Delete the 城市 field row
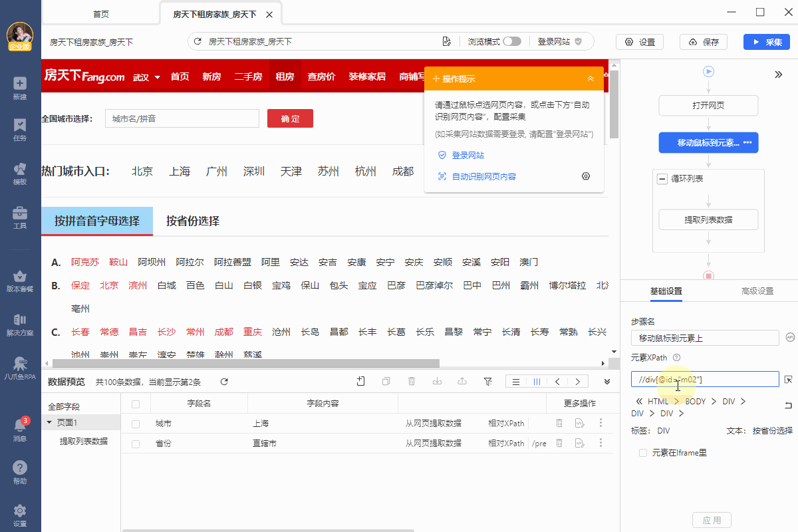798x532 pixels. pos(559,423)
